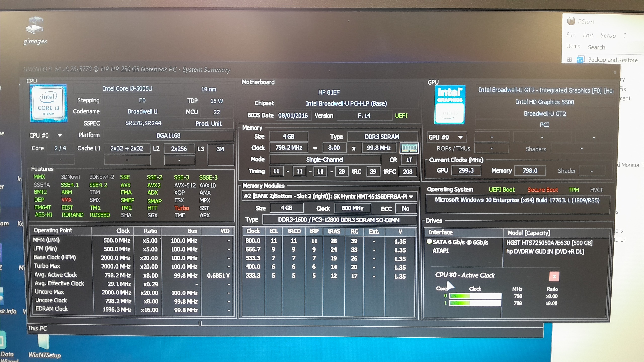
Task: Click the AVX2 feature flag
Action: tap(154, 185)
